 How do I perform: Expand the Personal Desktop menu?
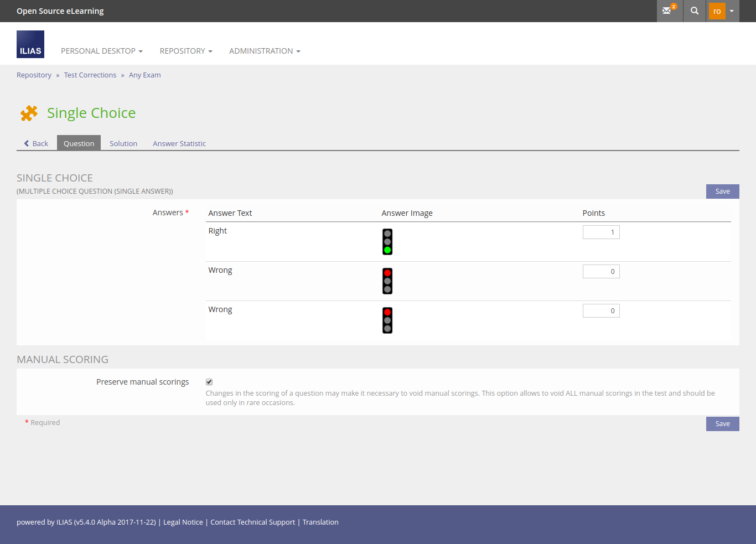(102, 51)
